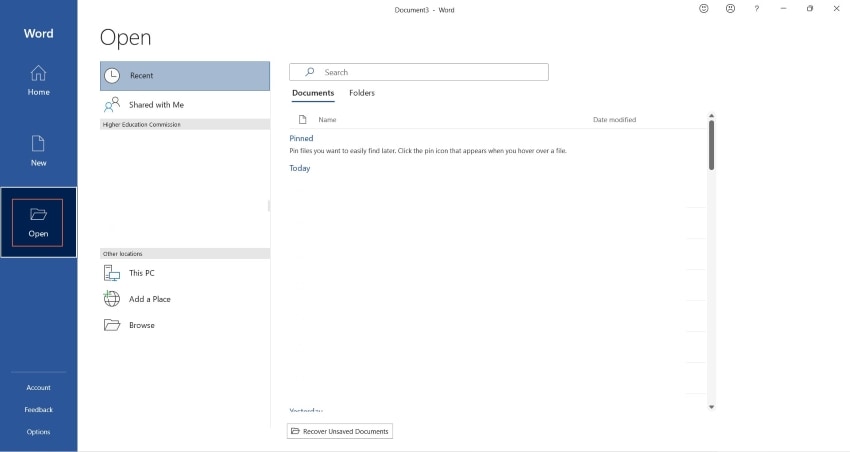This screenshot has height=452, width=850.
Task: Open Help question mark icon
Action: tap(757, 9)
